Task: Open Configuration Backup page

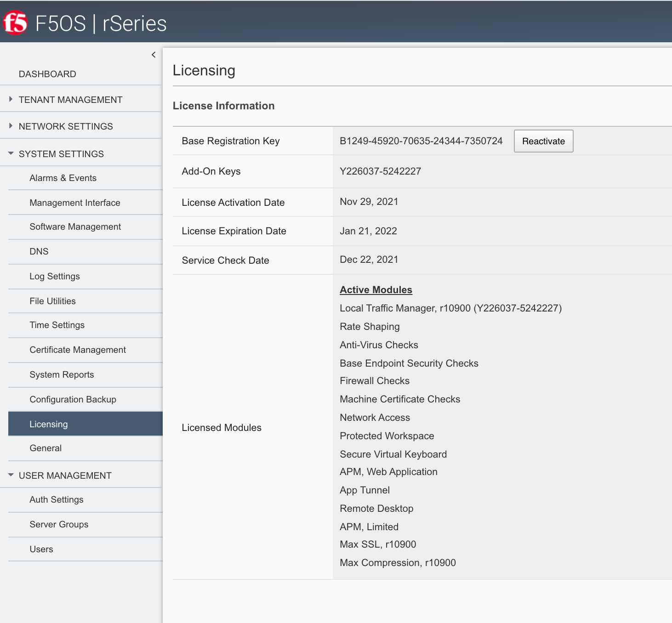Action: pos(85,399)
